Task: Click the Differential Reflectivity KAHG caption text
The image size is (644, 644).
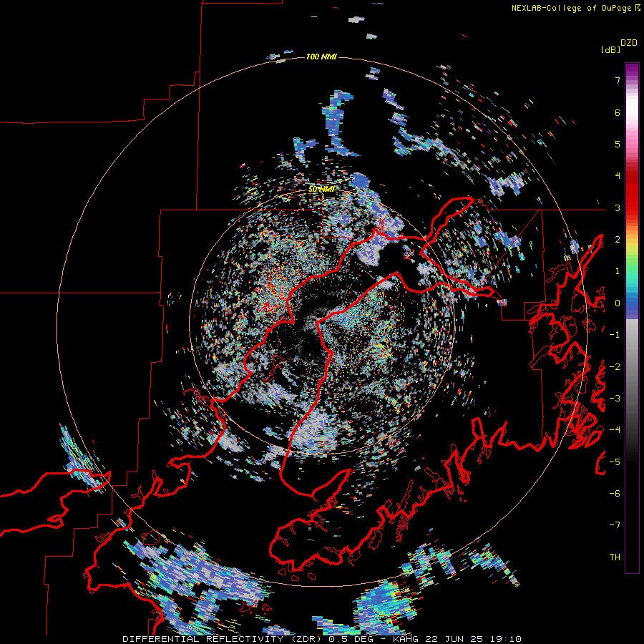Action: [x=322, y=639]
